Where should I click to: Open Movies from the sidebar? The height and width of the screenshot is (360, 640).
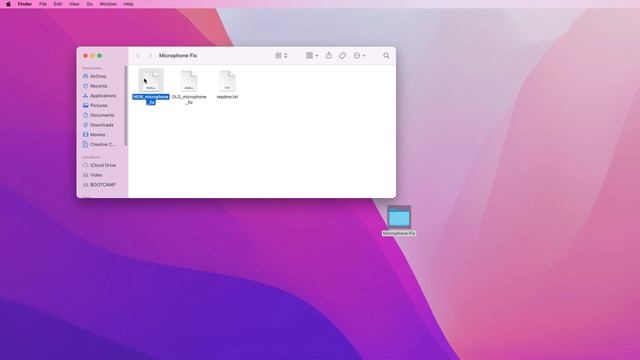click(x=98, y=135)
